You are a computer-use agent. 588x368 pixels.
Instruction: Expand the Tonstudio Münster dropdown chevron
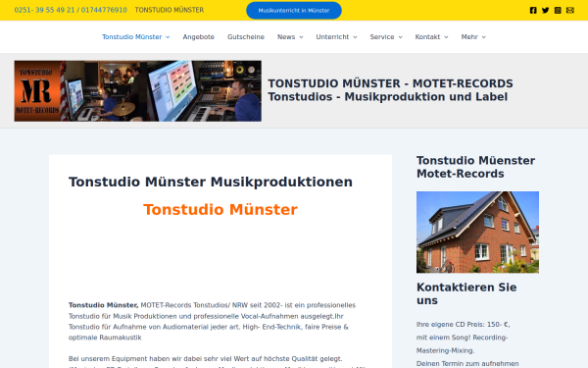click(x=168, y=37)
